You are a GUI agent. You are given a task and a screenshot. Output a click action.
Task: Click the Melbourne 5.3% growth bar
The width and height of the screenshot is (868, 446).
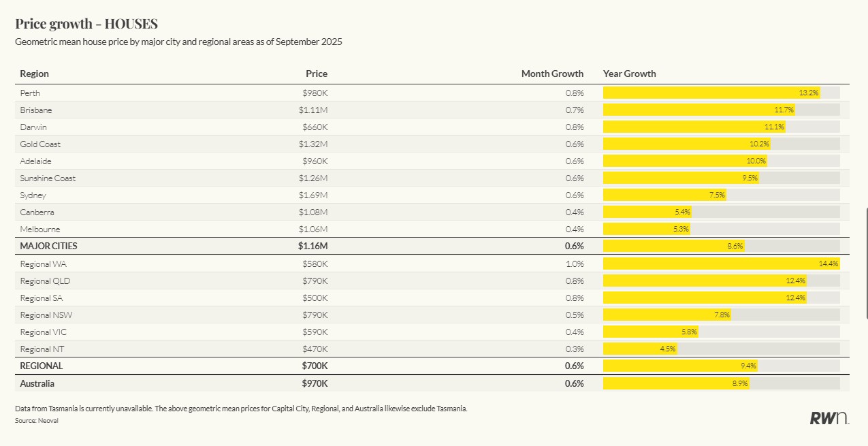click(647, 229)
